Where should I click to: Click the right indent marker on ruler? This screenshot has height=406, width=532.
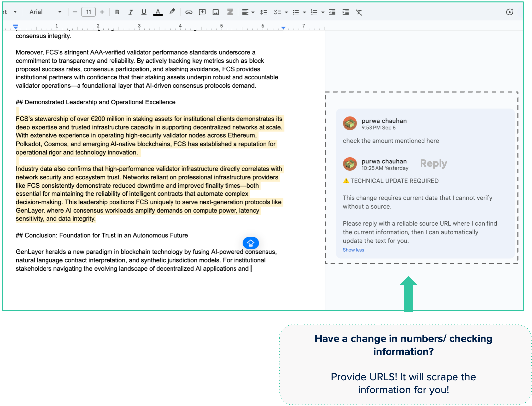click(x=283, y=28)
